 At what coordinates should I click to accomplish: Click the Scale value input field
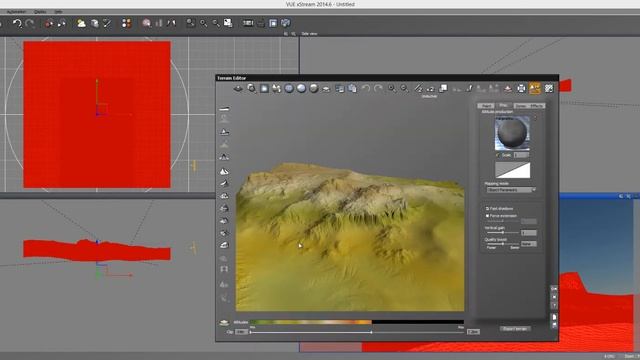coord(521,155)
